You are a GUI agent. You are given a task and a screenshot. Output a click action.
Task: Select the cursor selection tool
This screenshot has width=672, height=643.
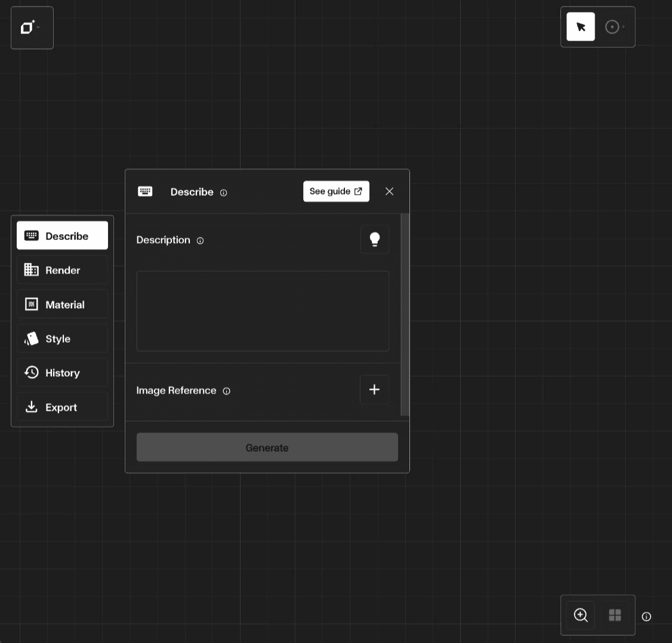click(x=579, y=26)
